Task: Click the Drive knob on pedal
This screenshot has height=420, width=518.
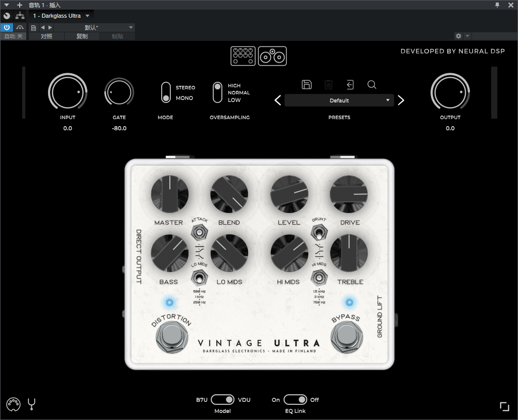Action: pyautogui.click(x=349, y=194)
